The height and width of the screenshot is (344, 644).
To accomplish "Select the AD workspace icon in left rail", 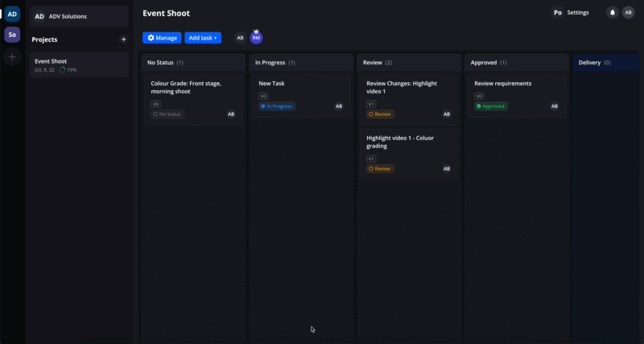I will coord(12,14).
